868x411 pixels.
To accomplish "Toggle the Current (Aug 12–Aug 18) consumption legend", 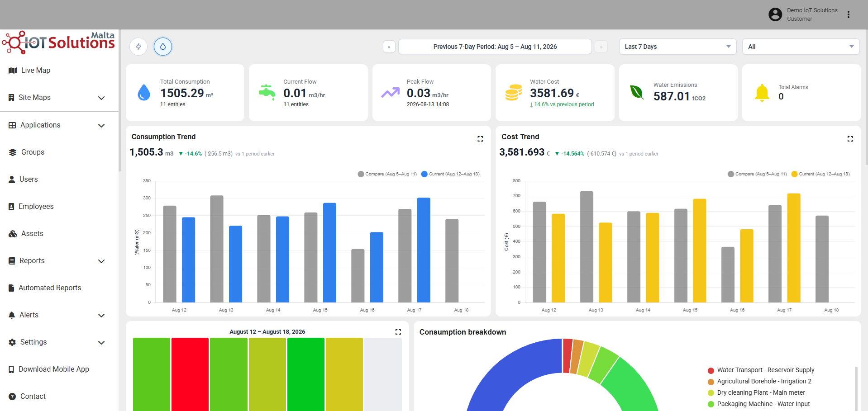I will (450, 174).
